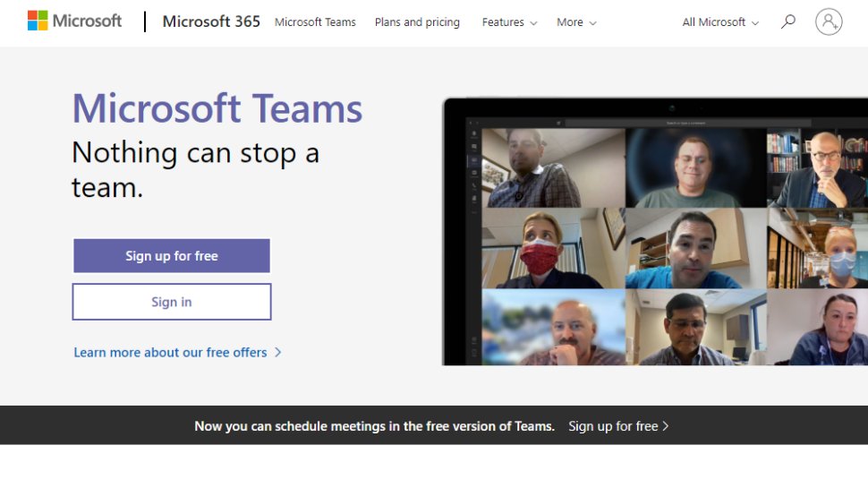
Task: Click the Microsoft Teams heading text
Action: point(217,108)
